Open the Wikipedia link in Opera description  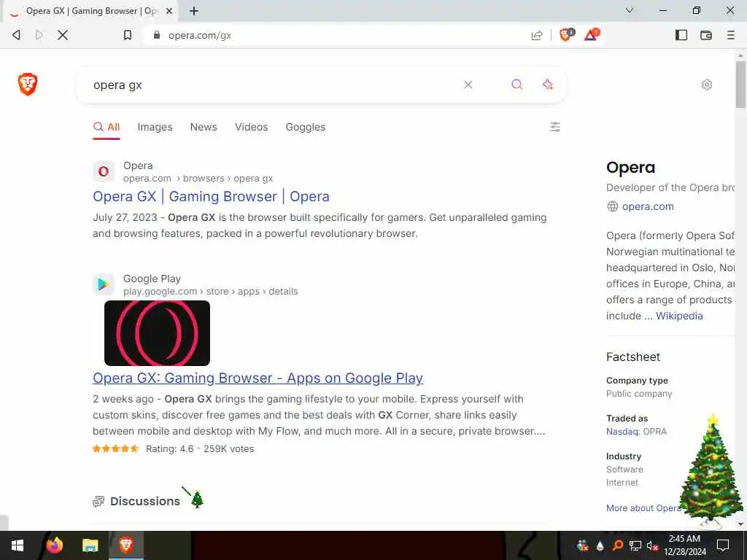pos(679,316)
